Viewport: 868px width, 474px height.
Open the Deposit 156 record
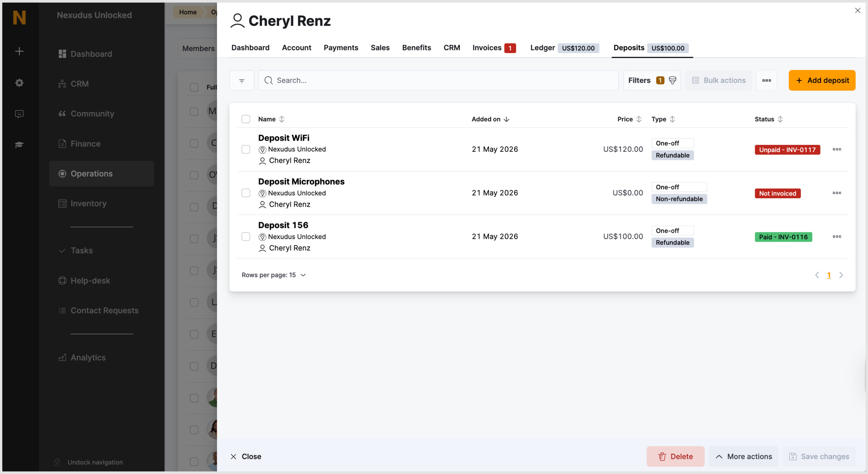coord(283,225)
